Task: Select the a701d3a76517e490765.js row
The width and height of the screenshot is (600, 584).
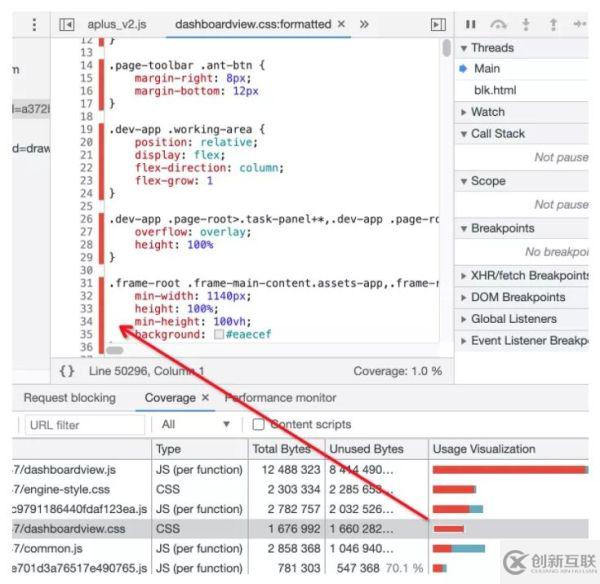Action: [x=300, y=568]
